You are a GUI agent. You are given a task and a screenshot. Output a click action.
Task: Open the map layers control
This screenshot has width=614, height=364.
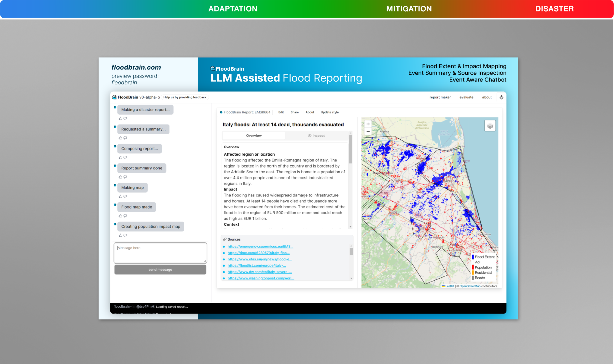tap(490, 126)
